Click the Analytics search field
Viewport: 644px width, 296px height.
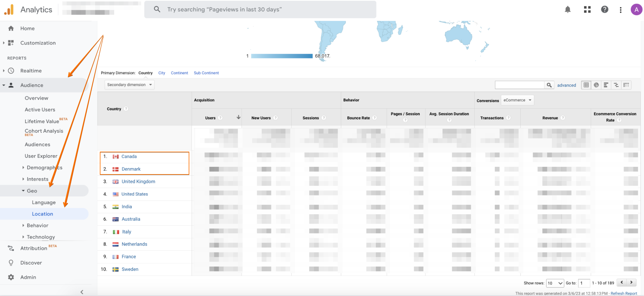(260, 9)
